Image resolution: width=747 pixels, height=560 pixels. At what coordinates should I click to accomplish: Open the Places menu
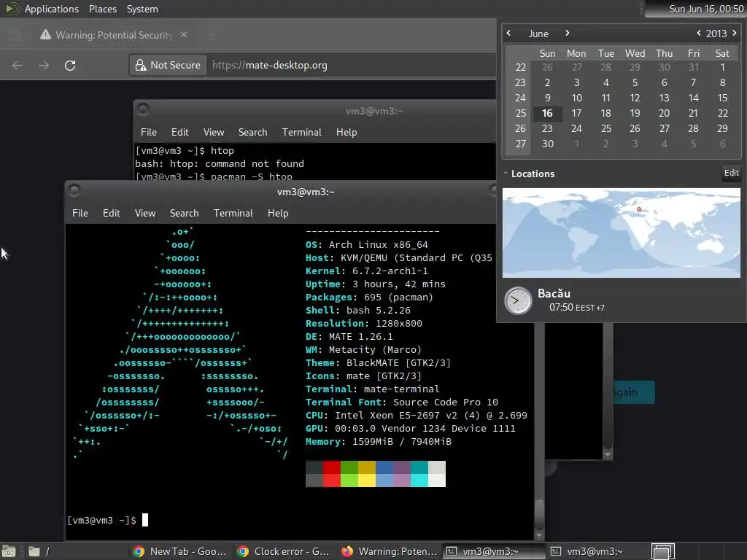(x=102, y=9)
